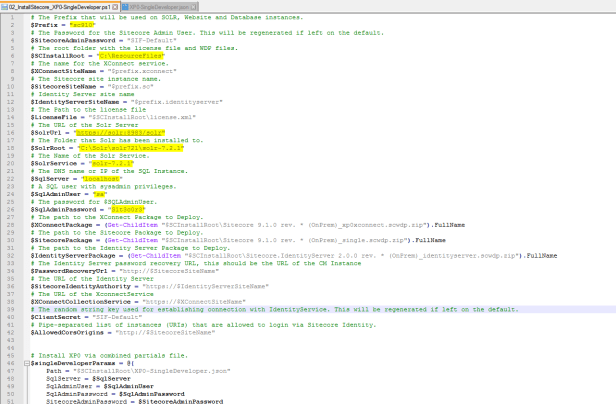616x404 pixels.
Task: Click the $SitecoreIdentityAuthority variable
Action: [x=81, y=286]
